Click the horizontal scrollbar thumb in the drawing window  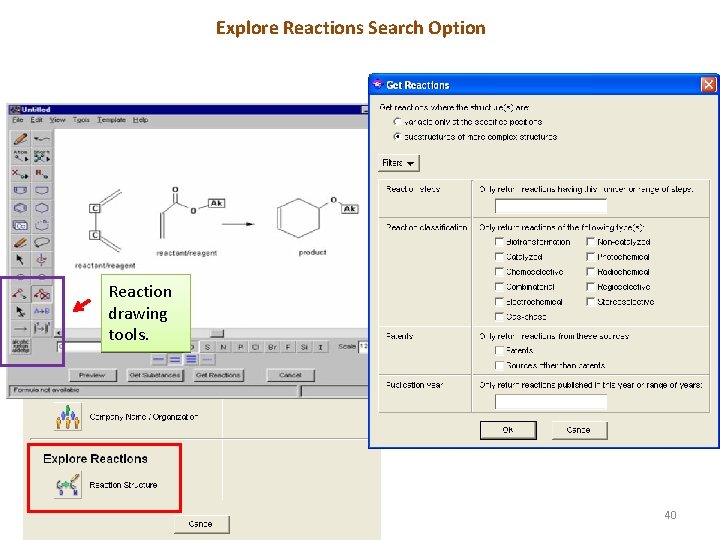coord(217,333)
